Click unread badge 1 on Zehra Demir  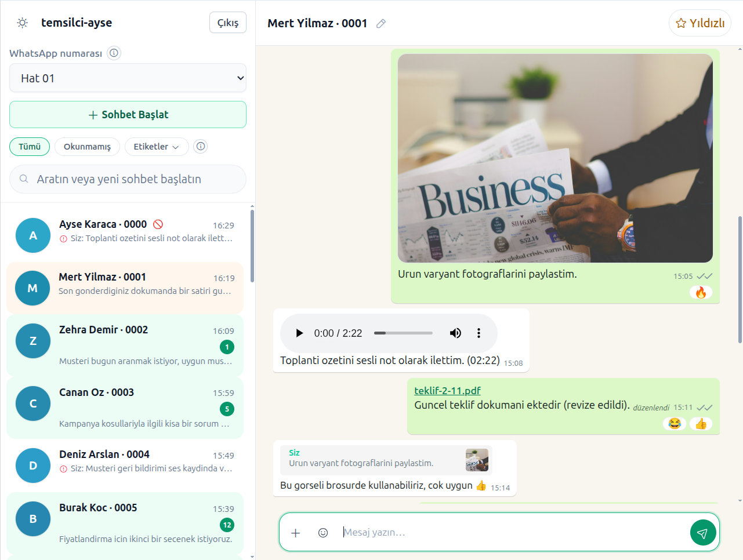click(x=227, y=347)
